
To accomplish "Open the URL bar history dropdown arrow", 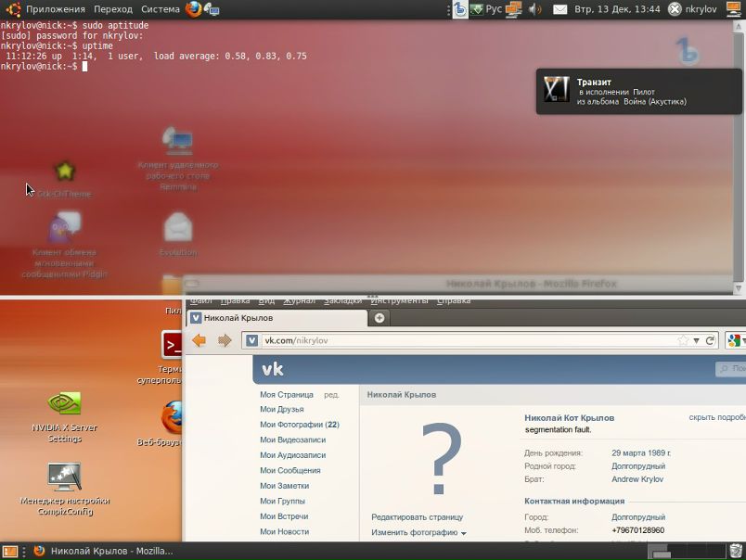I will 697,340.
